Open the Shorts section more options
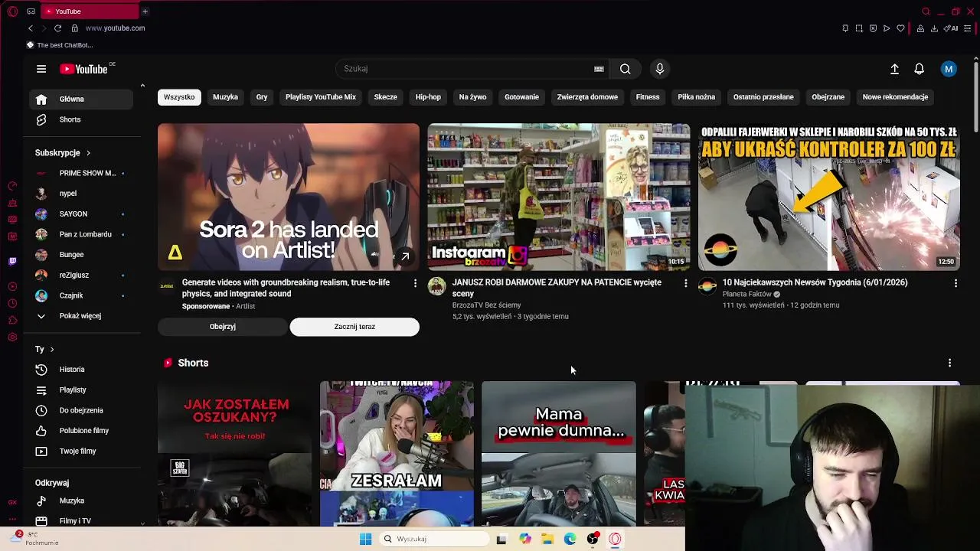 tap(949, 363)
